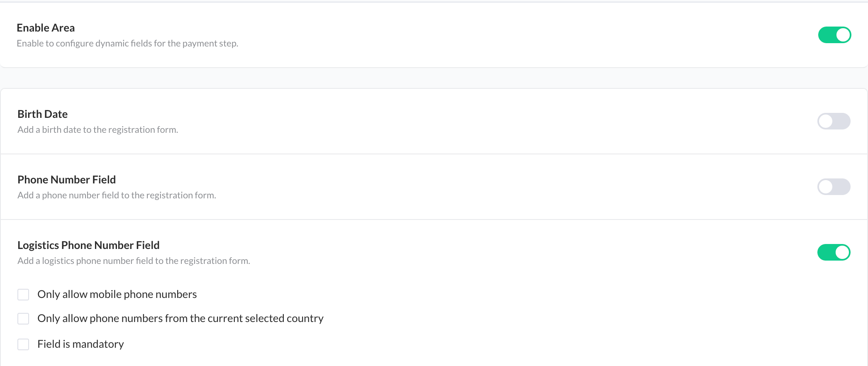
Task: Click the 'current selected country' option label text
Action: click(x=180, y=318)
